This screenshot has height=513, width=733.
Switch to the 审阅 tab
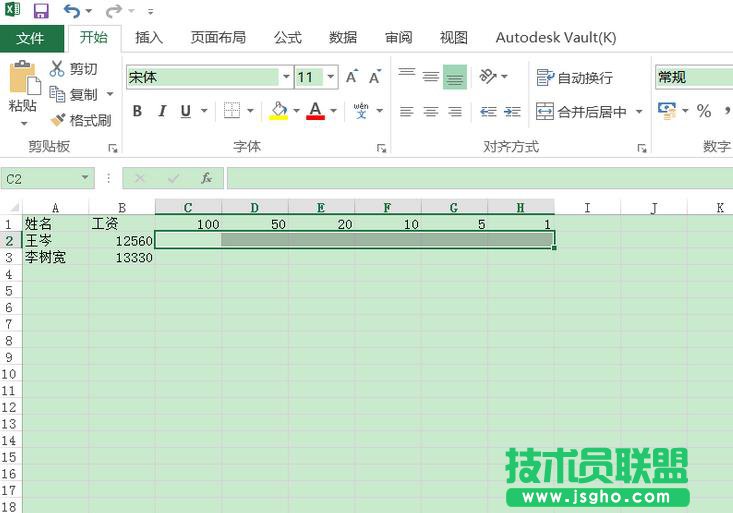(398, 37)
